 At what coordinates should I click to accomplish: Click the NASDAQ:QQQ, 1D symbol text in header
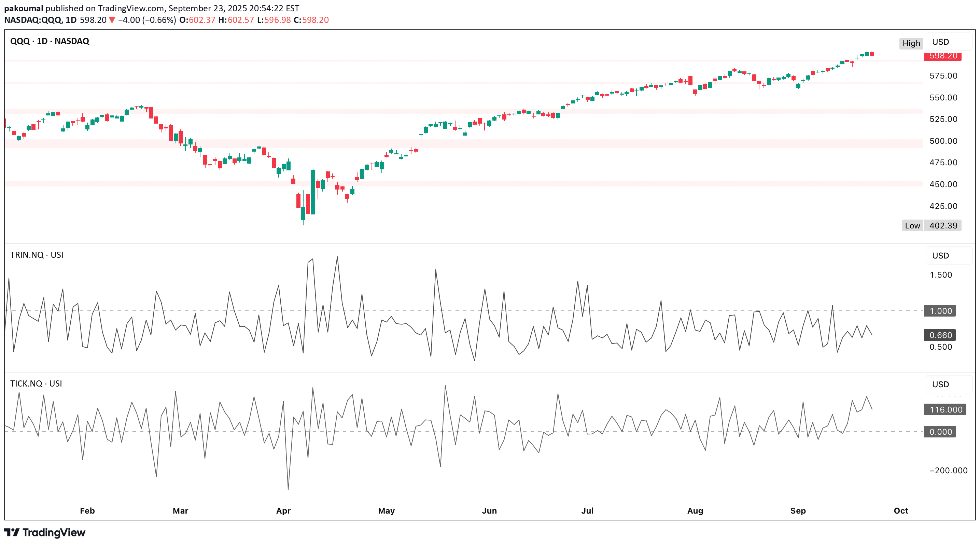pyautogui.click(x=40, y=20)
